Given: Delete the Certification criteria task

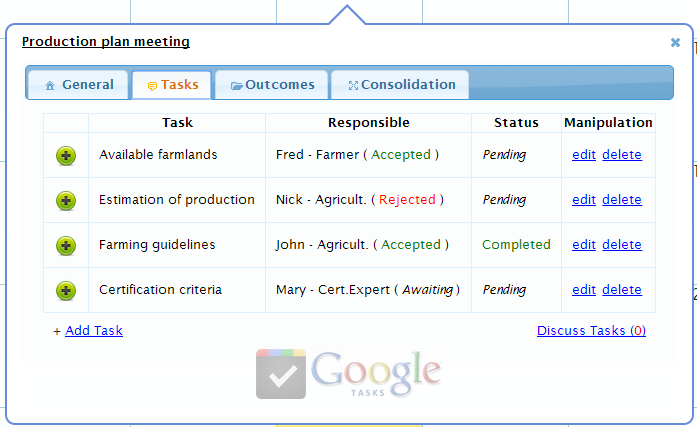Looking at the screenshot, I should pos(622,289).
